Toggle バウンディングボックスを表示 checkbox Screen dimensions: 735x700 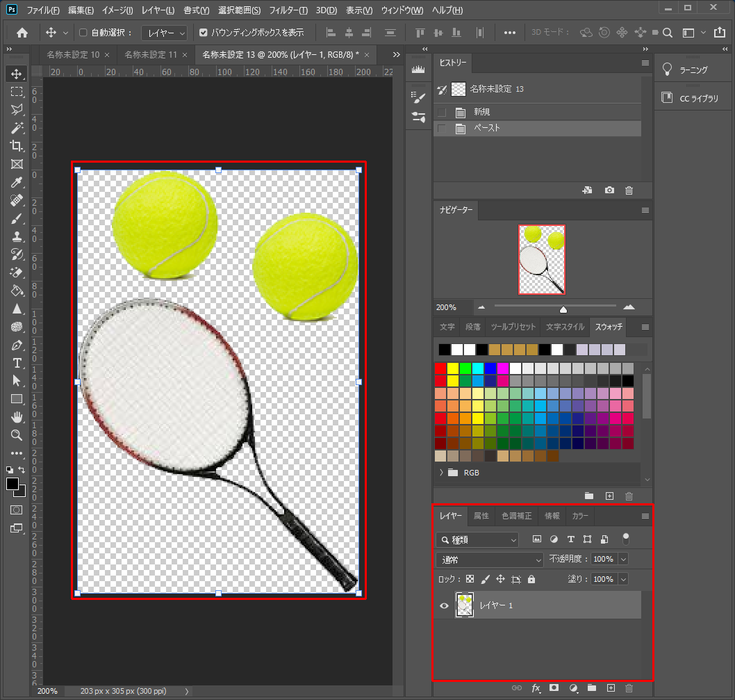[x=204, y=33]
